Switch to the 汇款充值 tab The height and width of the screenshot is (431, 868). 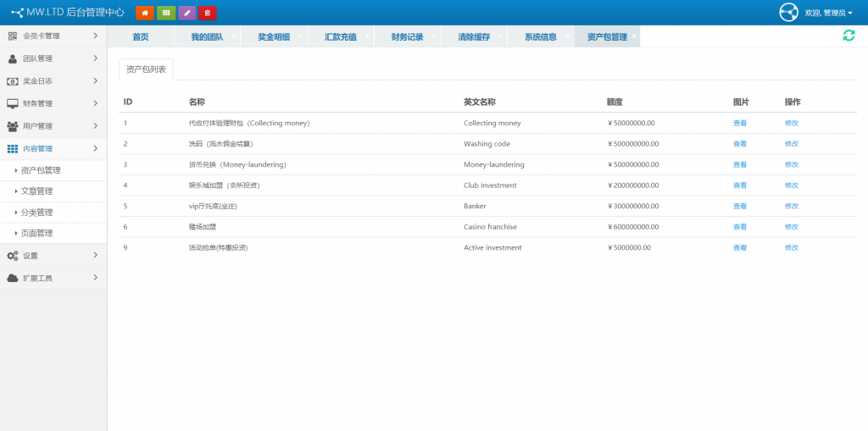pyautogui.click(x=341, y=37)
